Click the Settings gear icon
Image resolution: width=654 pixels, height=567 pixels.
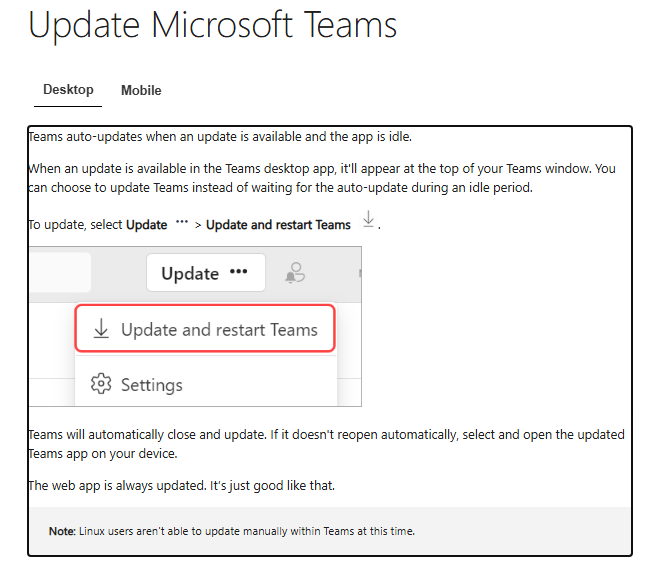101,384
